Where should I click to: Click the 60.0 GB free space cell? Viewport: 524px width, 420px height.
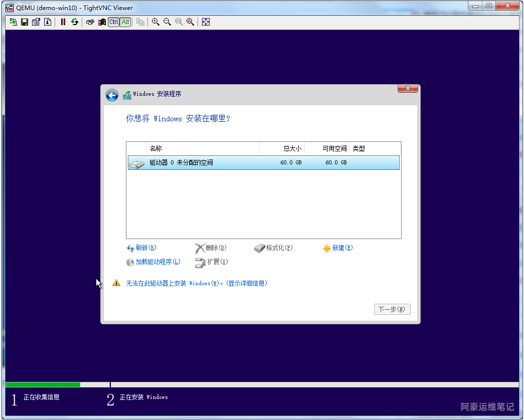point(336,162)
